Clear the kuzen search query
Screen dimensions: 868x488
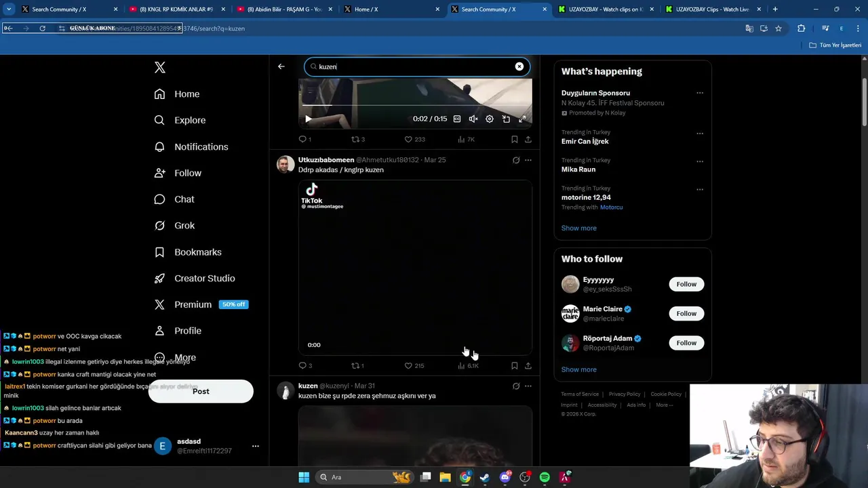pos(519,66)
